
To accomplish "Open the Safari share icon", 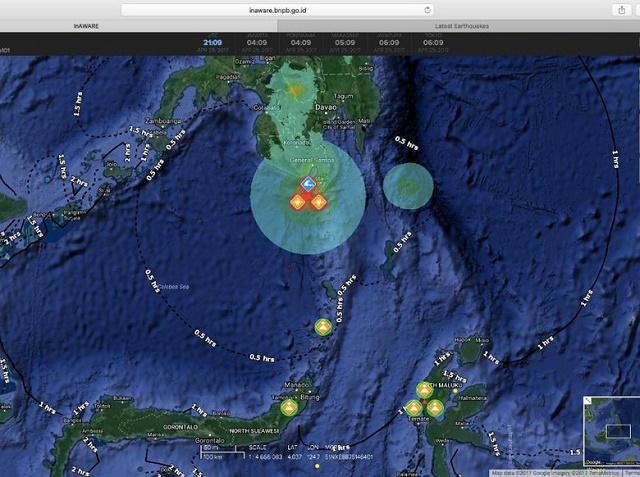I will tap(622, 10).
